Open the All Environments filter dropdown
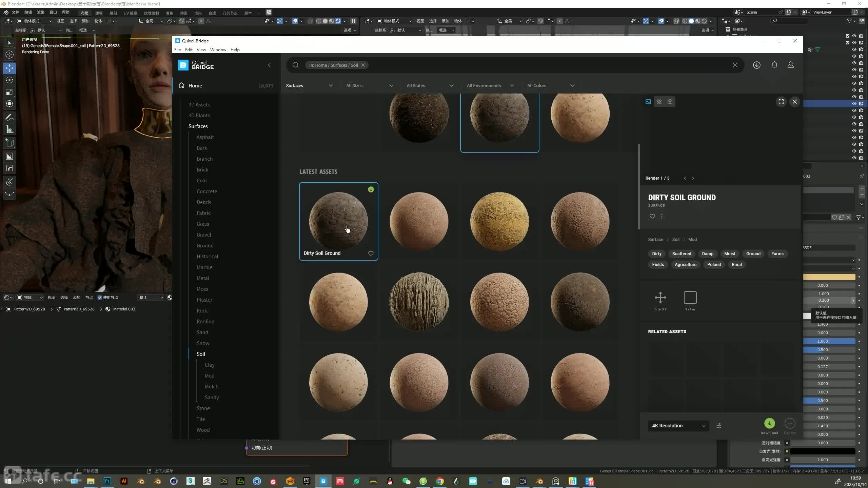Image resolution: width=868 pixels, height=488 pixels. coord(490,85)
